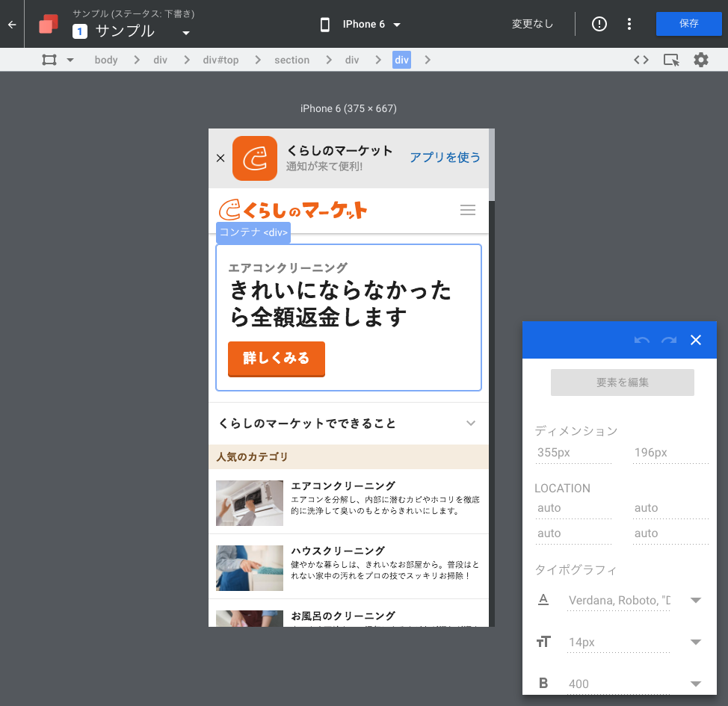Viewport: 728px width, 706px height.
Task: Click the undo arrow in the style panel
Action: point(641,340)
